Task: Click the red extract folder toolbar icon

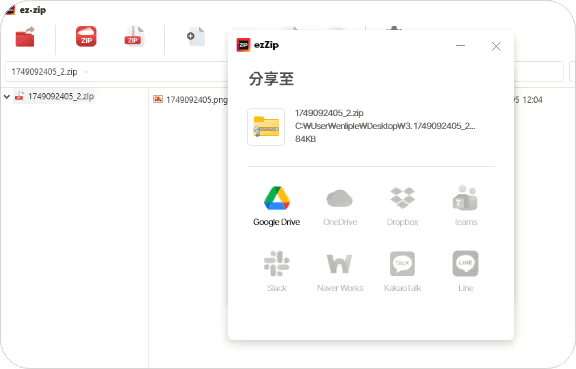Action: pos(25,37)
